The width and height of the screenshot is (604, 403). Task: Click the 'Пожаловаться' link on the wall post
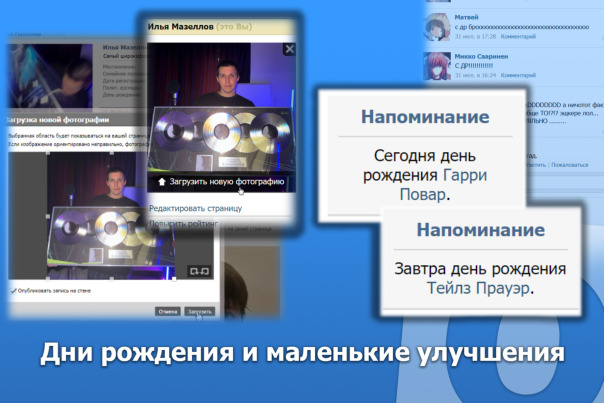[x=569, y=165]
